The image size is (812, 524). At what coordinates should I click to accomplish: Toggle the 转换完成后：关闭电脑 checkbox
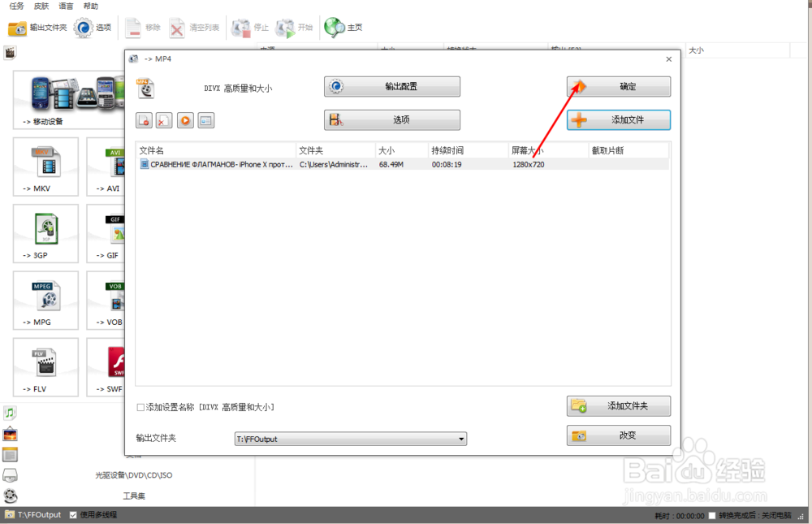point(711,515)
